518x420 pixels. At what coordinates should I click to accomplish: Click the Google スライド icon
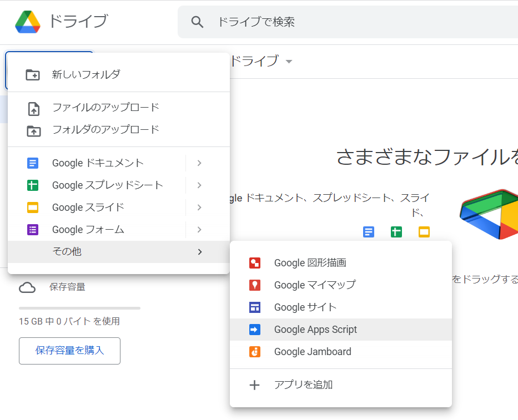(x=33, y=207)
